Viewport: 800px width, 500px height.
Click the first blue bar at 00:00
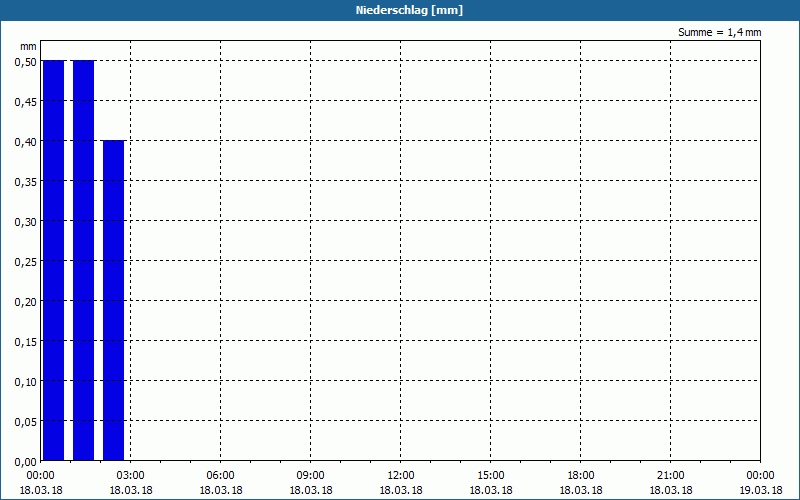click(53, 260)
